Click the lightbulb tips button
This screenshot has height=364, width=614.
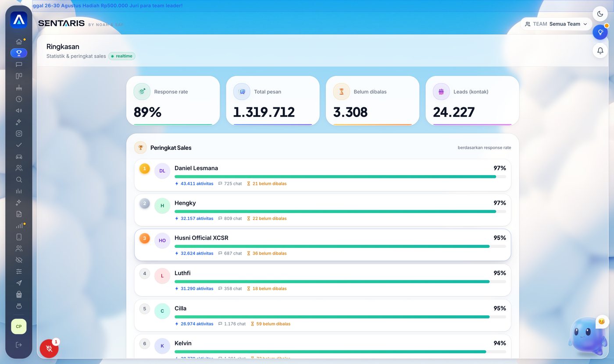click(x=600, y=32)
